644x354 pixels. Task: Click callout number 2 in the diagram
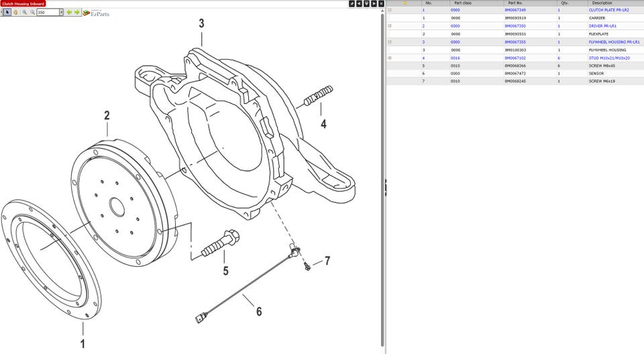pos(107,115)
